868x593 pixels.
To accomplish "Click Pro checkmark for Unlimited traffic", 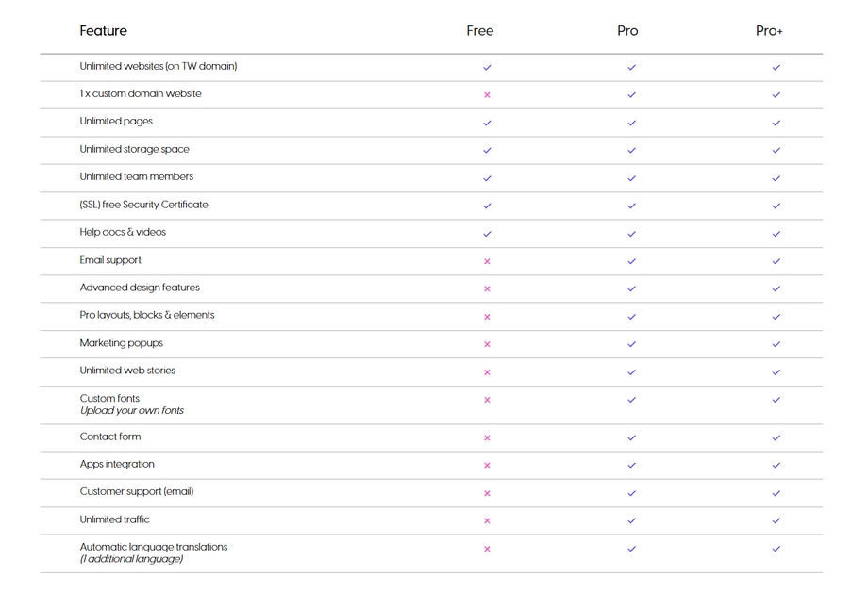I will pos(631,520).
